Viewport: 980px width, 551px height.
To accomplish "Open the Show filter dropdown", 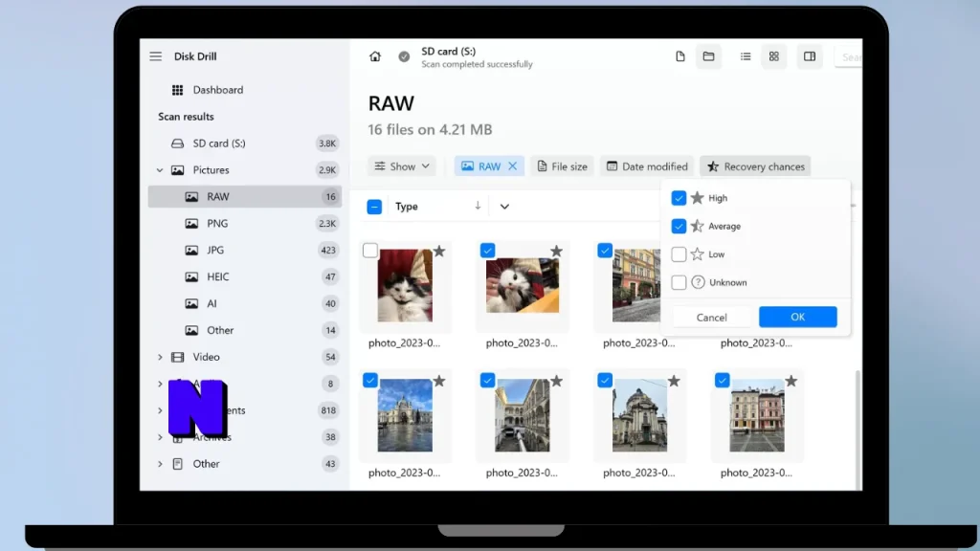I will 401,166.
